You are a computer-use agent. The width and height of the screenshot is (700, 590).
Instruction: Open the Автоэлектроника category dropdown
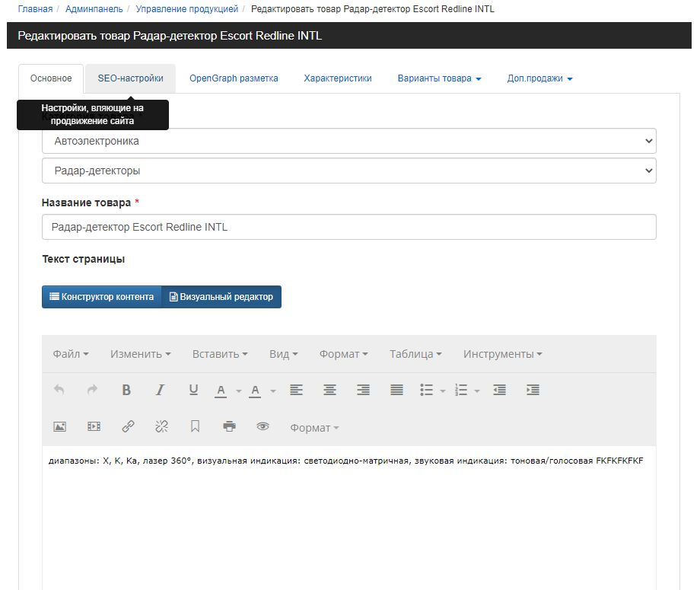point(349,141)
